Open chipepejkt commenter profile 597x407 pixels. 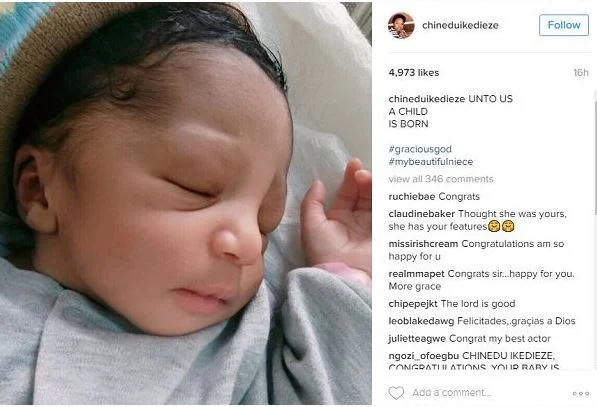(x=413, y=304)
